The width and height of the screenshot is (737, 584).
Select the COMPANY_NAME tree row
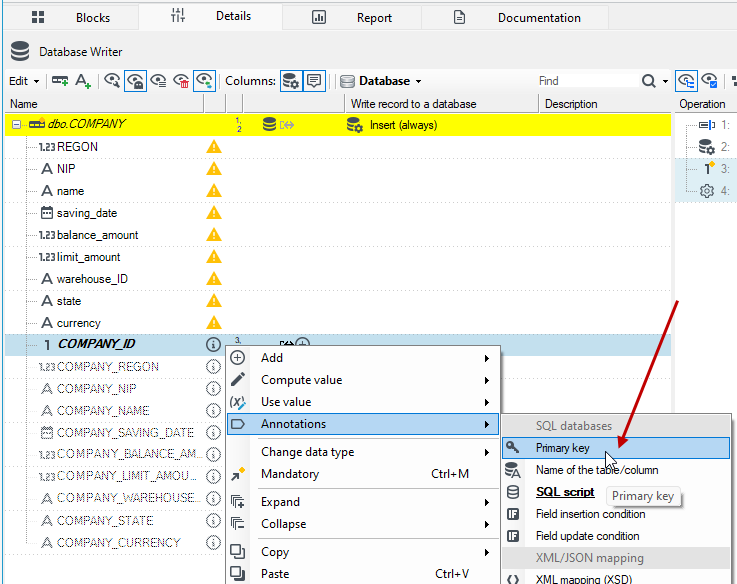(x=102, y=410)
